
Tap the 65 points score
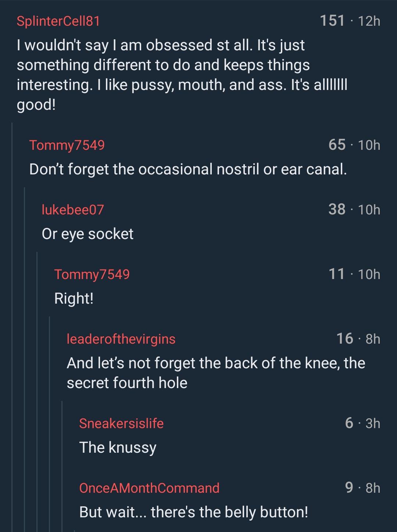tap(337, 145)
